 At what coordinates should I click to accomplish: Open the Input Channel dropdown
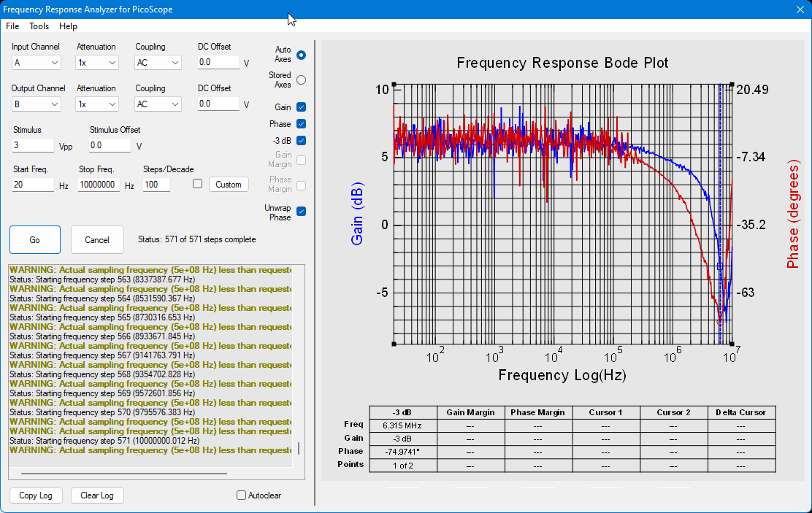(36, 63)
